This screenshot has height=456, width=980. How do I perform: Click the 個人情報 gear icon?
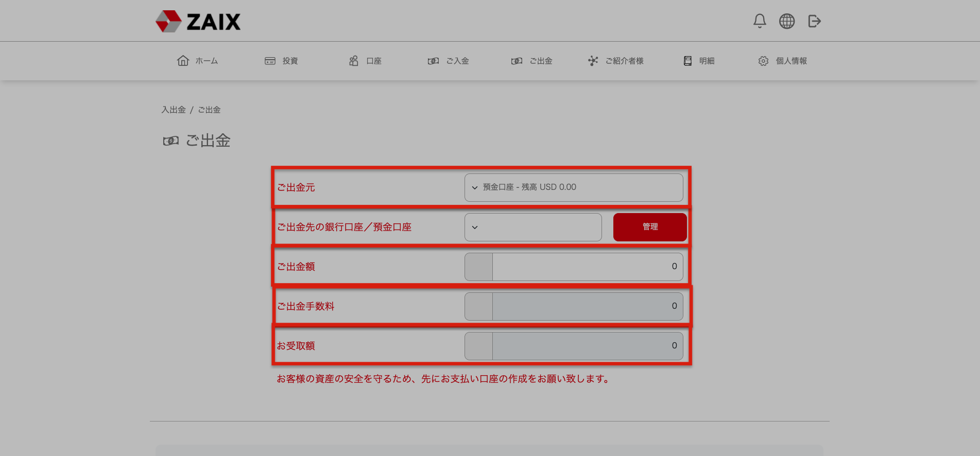click(x=763, y=61)
